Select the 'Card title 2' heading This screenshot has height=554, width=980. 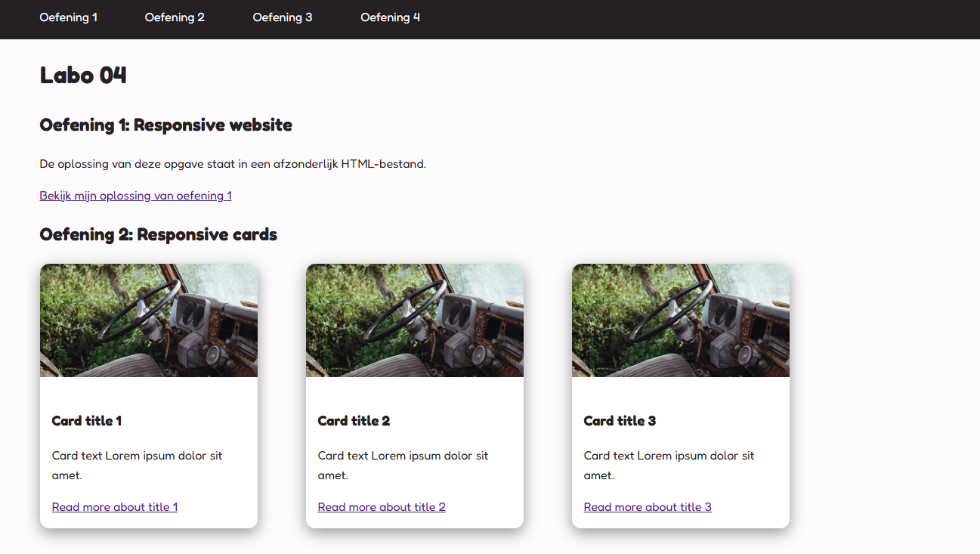click(354, 421)
